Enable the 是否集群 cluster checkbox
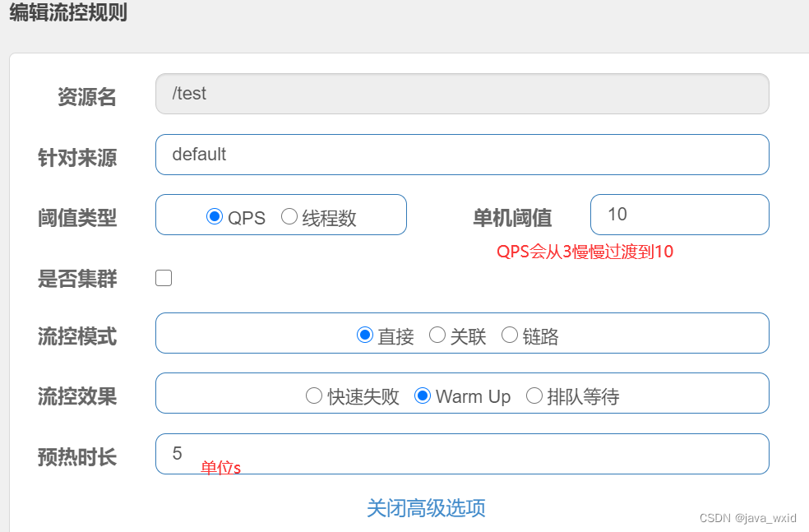 (x=163, y=278)
